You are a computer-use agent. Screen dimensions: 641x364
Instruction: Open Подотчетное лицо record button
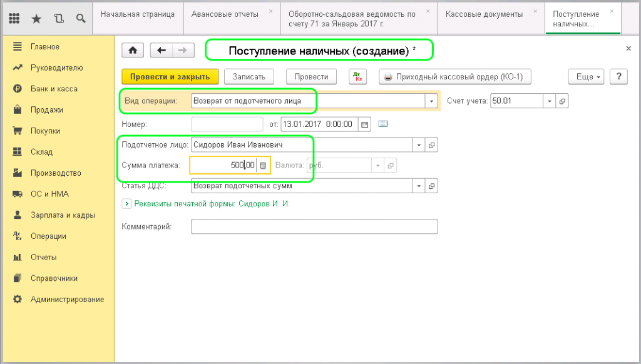pyautogui.click(x=431, y=145)
